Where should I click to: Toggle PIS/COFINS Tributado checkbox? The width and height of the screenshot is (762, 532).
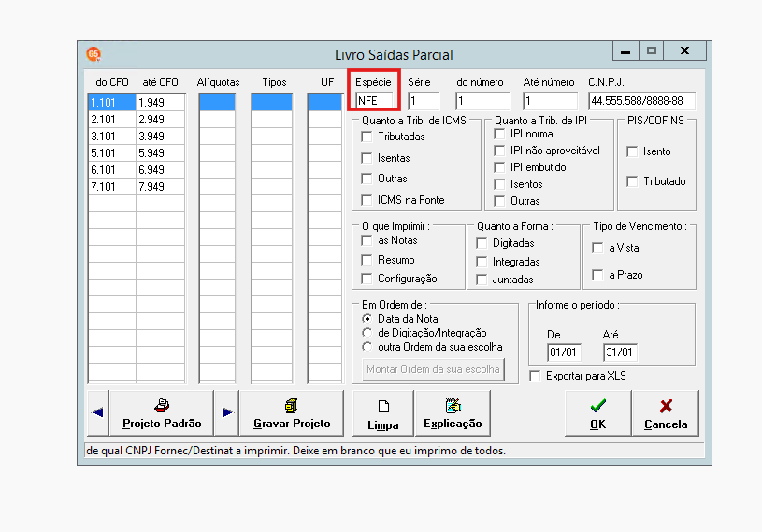click(x=632, y=181)
